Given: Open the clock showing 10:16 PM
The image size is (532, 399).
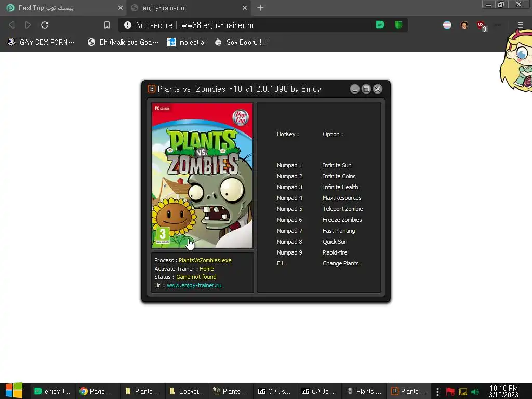Looking at the screenshot, I should (504, 392).
